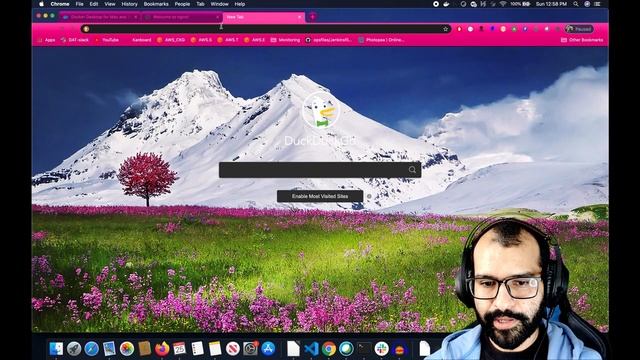Bookmark this page with the star icon
The image size is (640, 360).
[446, 29]
